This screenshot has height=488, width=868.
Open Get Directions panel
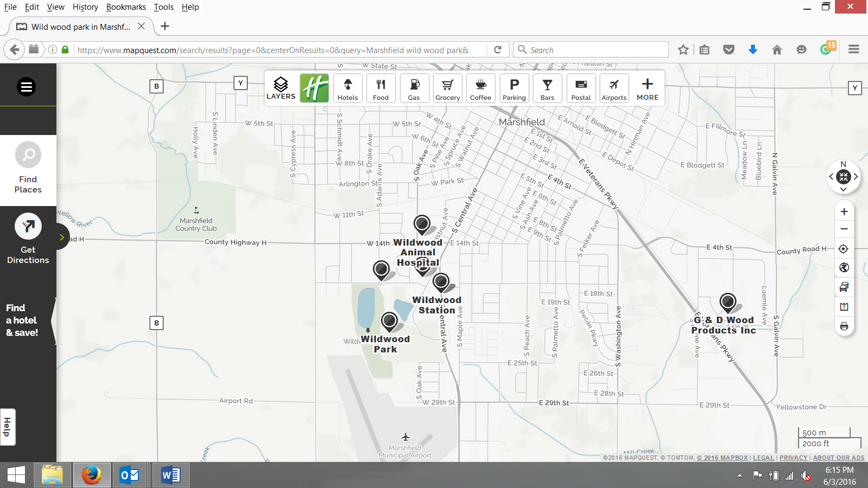pos(28,239)
